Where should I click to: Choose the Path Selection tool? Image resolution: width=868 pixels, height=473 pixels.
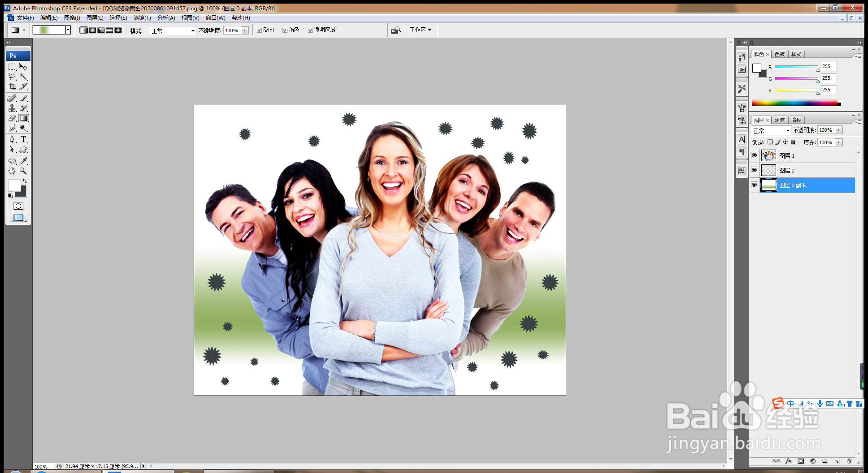pyautogui.click(x=12, y=150)
